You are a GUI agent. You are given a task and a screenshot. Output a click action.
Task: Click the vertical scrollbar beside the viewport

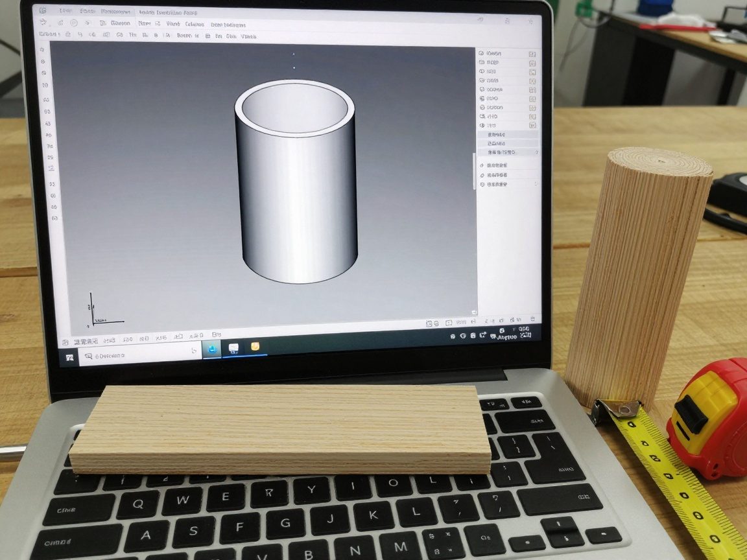pos(473,172)
